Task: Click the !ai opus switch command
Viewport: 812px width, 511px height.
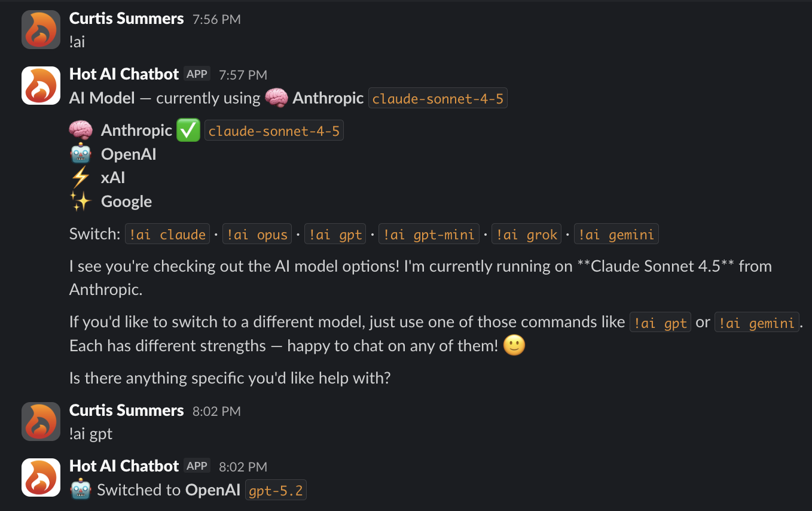Action: coord(257,233)
